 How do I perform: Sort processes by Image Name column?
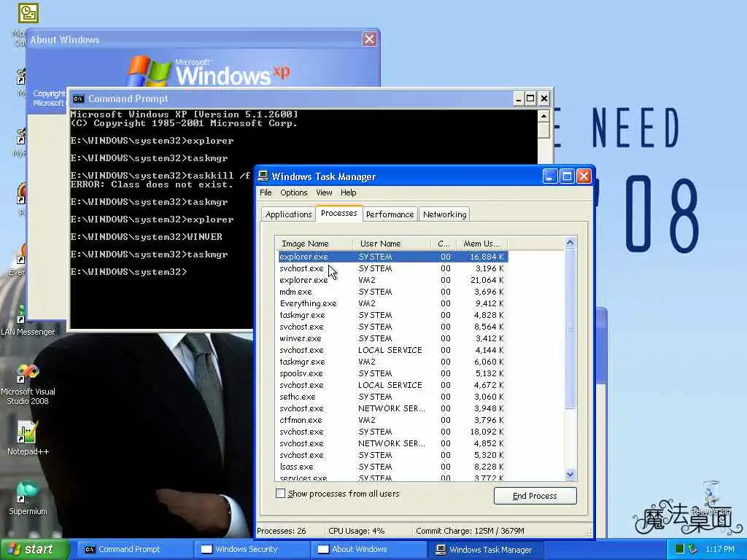click(314, 244)
